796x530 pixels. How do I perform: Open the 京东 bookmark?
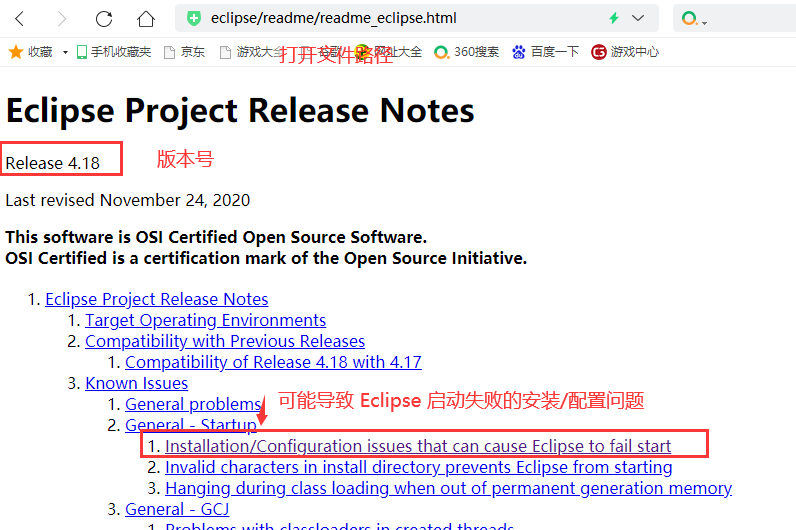coord(185,52)
